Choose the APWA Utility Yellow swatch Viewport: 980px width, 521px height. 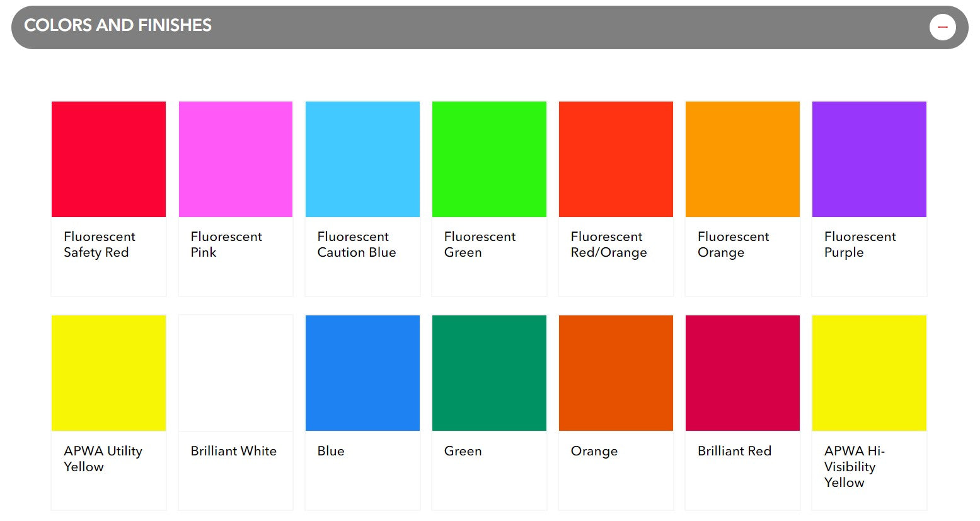(108, 373)
